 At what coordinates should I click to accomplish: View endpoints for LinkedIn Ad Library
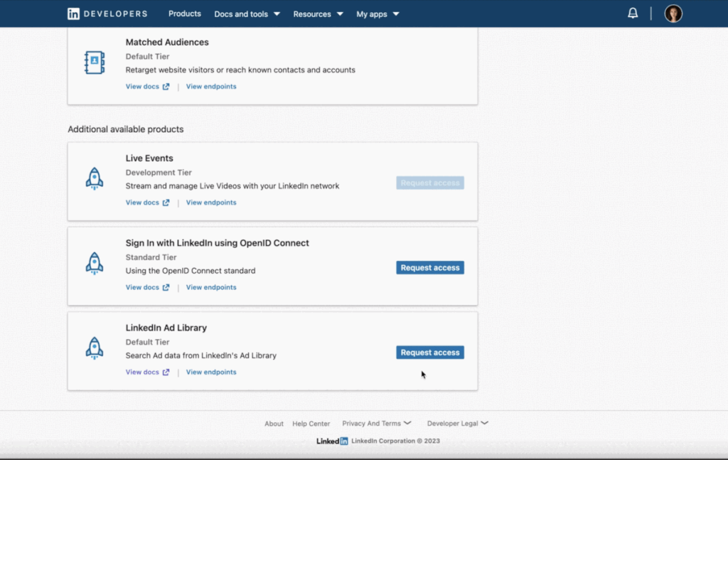(211, 372)
